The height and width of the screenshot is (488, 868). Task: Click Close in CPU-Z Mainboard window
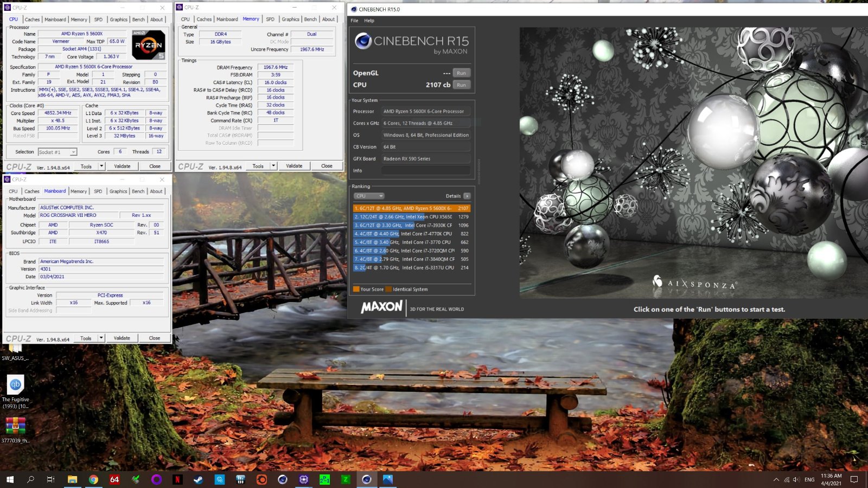point(155,338)
